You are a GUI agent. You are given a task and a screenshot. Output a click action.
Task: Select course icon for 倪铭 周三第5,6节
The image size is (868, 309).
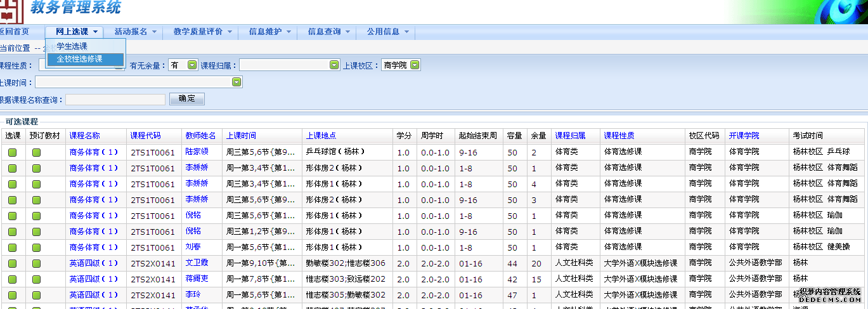coord(12,216)
